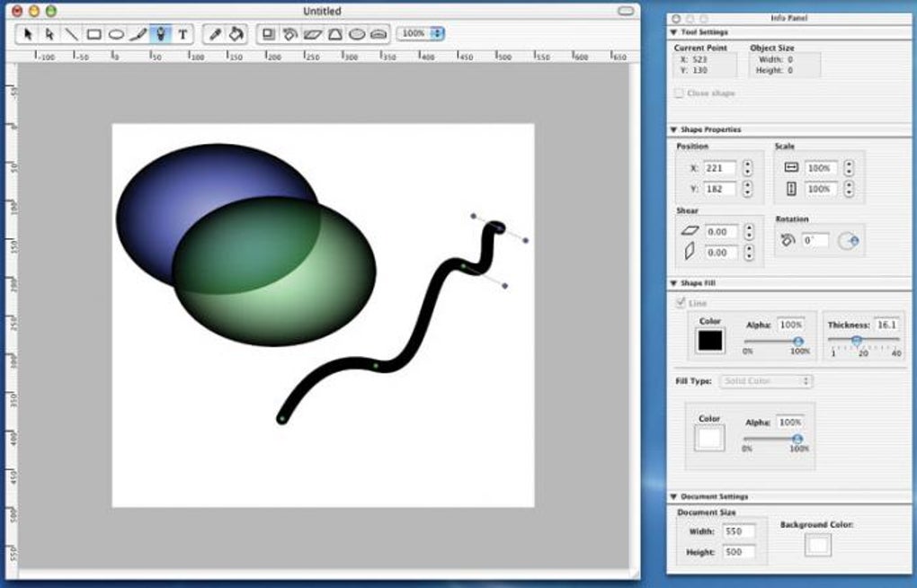Image resolution: width=917 pixels, height=588 pixels.
Task: Open the Fill Type dropdown
Action: point(767,381)
